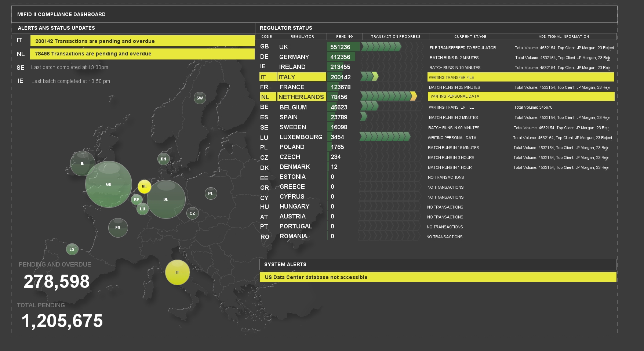Select the LU bubble on the map
The width and height of the screenshot is (644, 351).
143,209
